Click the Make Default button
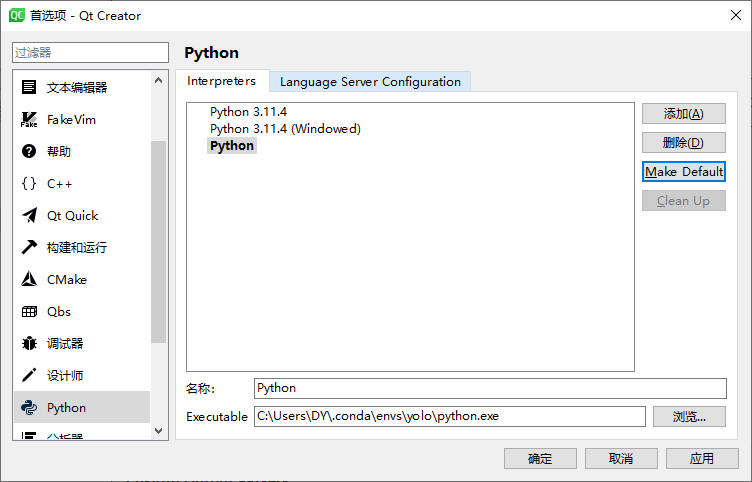The image size is (752, 482). pos(683,172)
